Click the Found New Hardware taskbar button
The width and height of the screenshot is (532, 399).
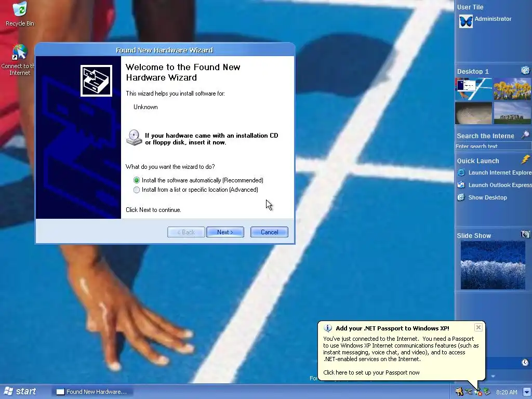click(x=92, y=392)
